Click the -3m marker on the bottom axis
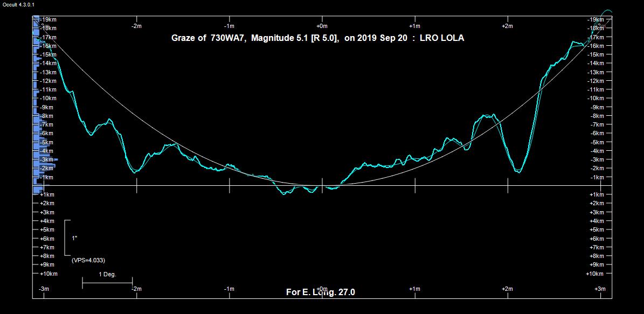 (44, 289)
